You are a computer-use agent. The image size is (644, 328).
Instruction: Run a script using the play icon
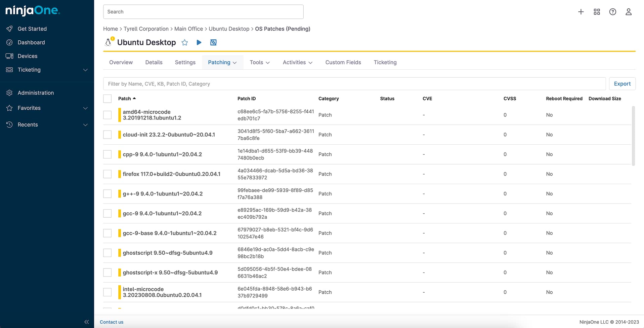[x=199, y=42]
